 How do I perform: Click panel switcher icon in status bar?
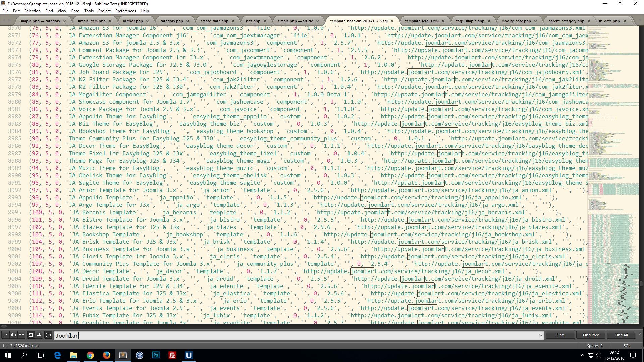click(x=5, y=346)
